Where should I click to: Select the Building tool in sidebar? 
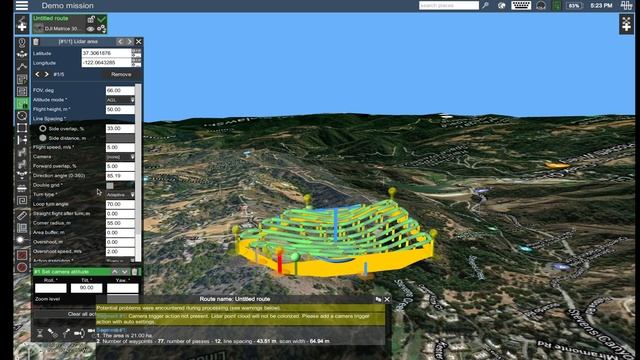[x=22, y=228]
